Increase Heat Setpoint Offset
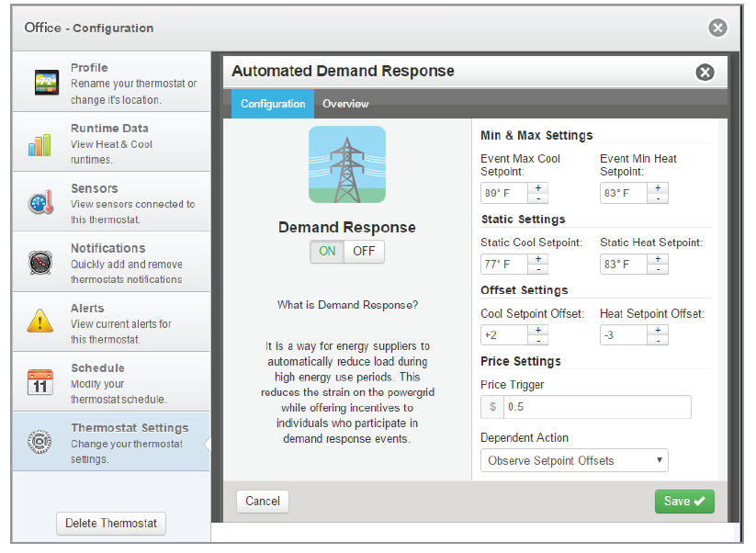The image size is (756, 553). pos(658,330)
